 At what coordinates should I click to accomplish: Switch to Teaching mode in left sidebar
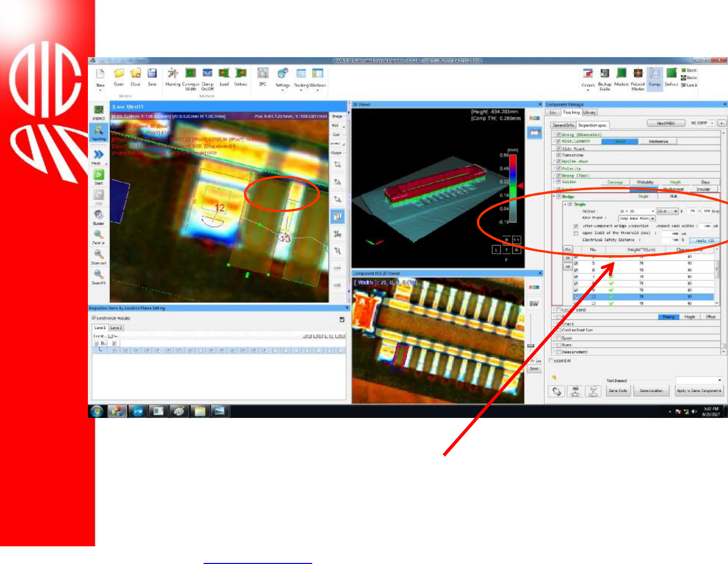tap(99, 132)
